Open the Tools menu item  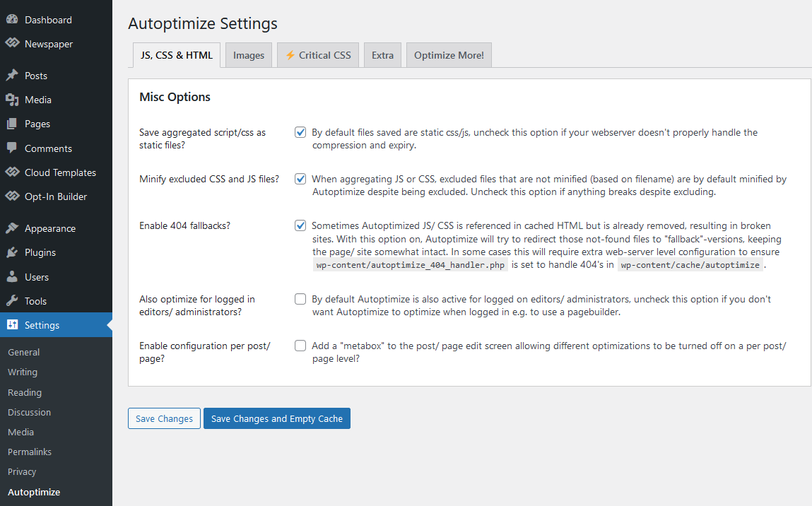(x=56, y=301)
